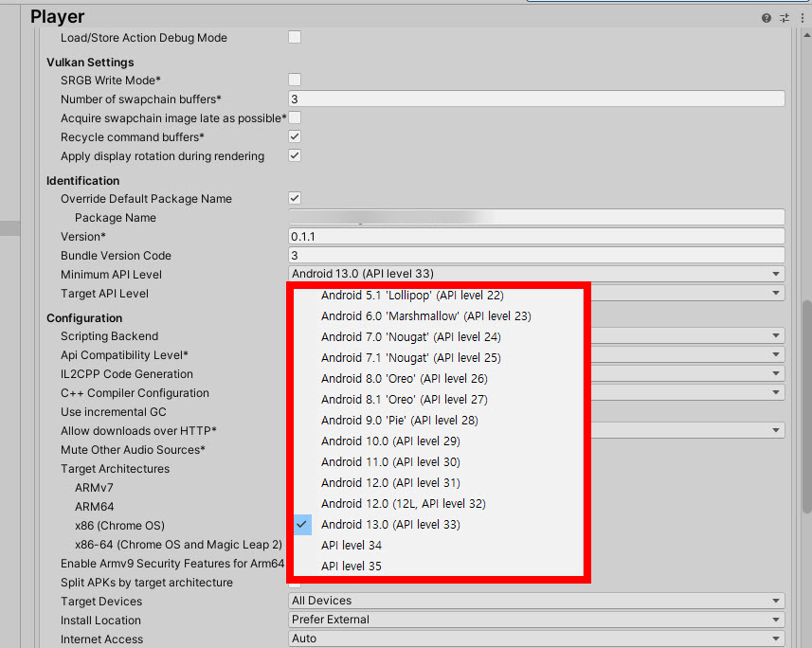This screenshot has height=648, width=812.
Task: Click the Identification section heading
Action: (x=82, y=181)
